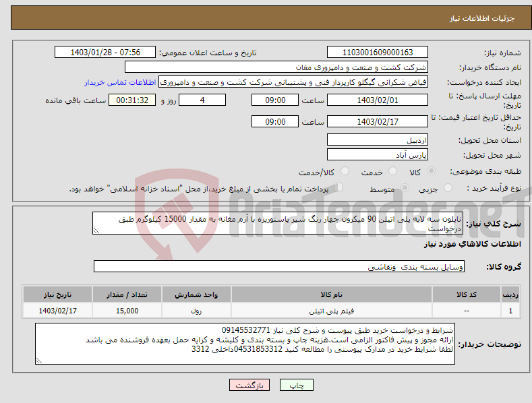Open the اطلاعات تماس خریدار link
This screenshot has height=403, width=532.
120,82
